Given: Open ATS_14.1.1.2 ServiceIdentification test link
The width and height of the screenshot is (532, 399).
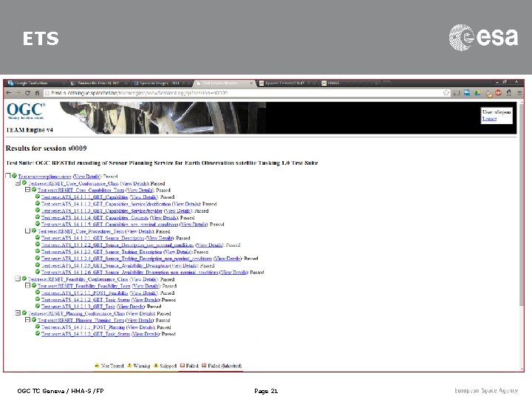Looking at the screenshot, I should 106,204.
